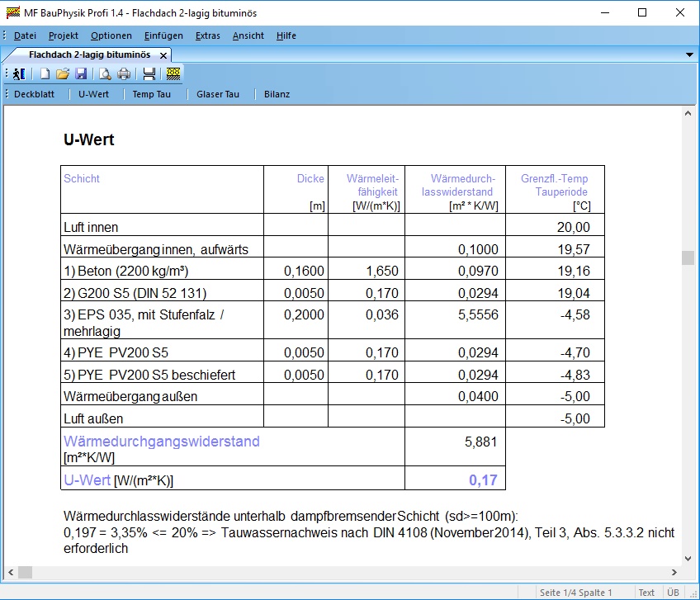Expand the document tab list dropdown arrow
This screenshot has height=600, width=700.
click(690, 54)
